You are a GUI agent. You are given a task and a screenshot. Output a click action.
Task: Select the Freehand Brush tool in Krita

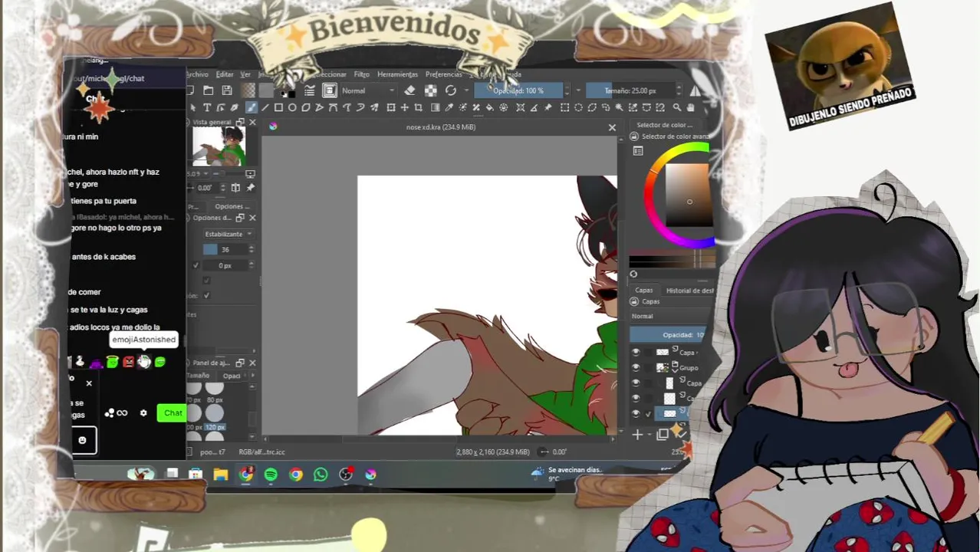[251, 108]
